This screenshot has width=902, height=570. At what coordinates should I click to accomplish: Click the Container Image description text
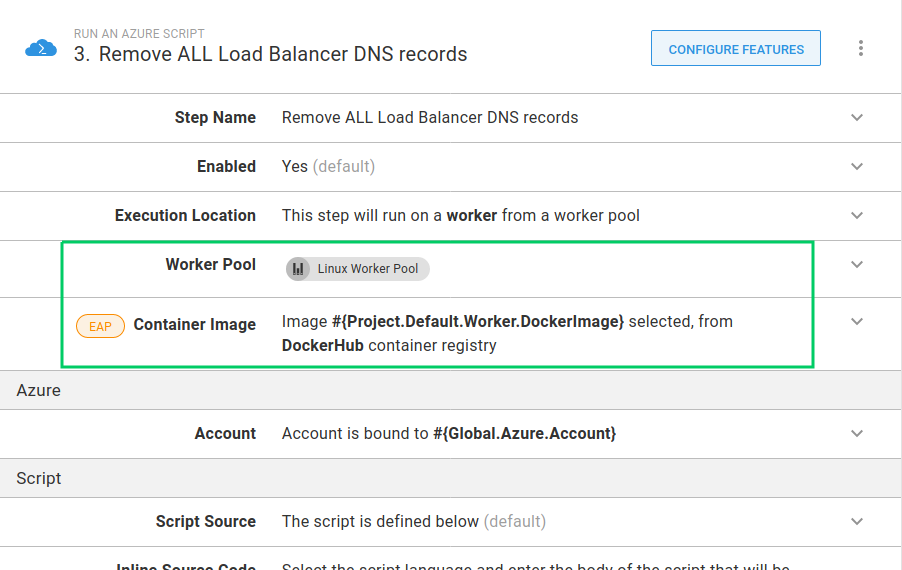(x=506, y=334)
